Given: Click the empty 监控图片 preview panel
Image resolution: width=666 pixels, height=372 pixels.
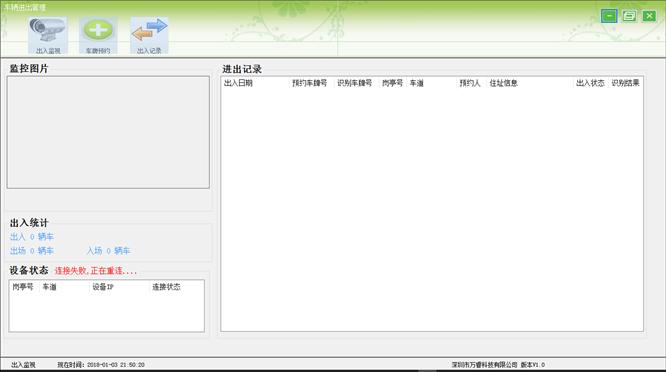Looking at the screenshot, I should pyautogui.click(x=108, y=132).
